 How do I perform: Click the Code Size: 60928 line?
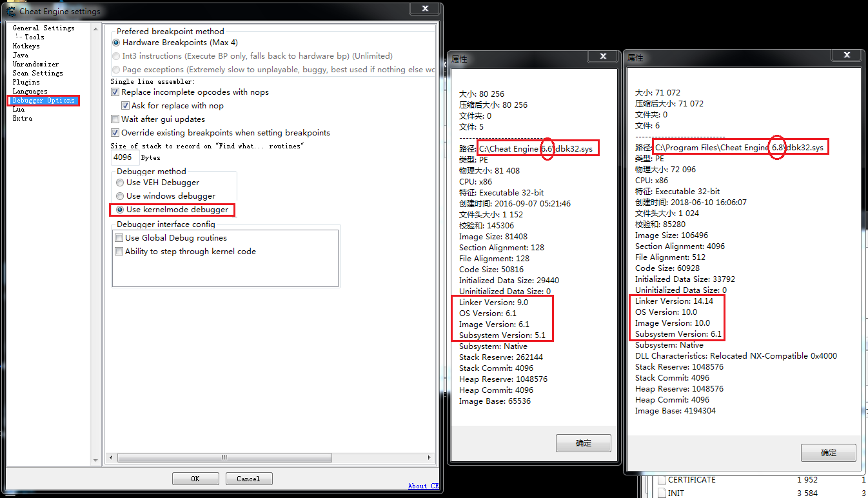(x=667, y=268)
